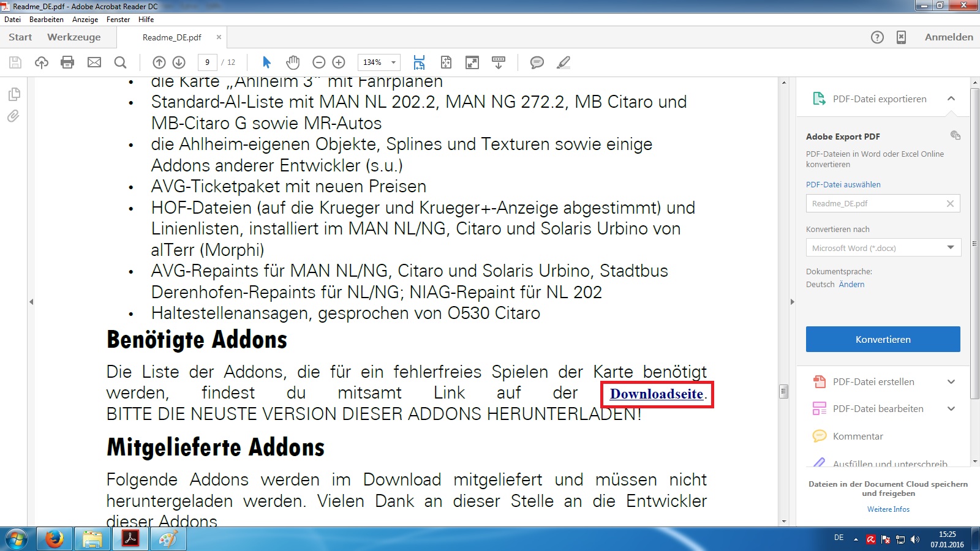Switch to the Werkzeuge tab

point(74,37)
